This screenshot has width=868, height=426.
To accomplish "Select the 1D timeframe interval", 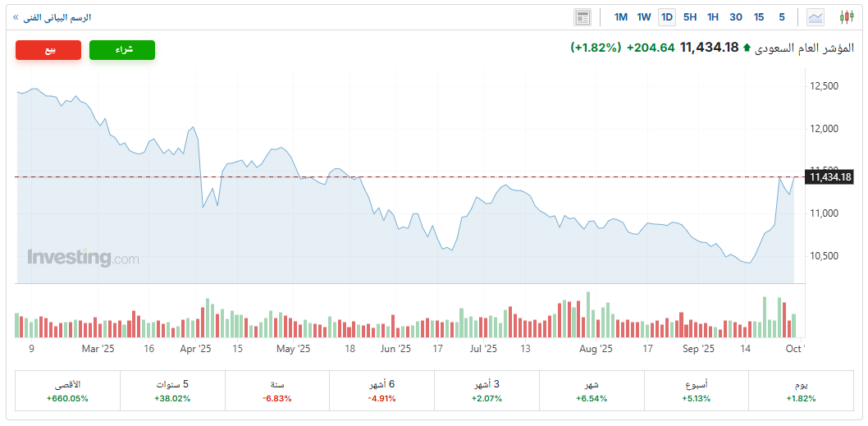I will [667, 17].
